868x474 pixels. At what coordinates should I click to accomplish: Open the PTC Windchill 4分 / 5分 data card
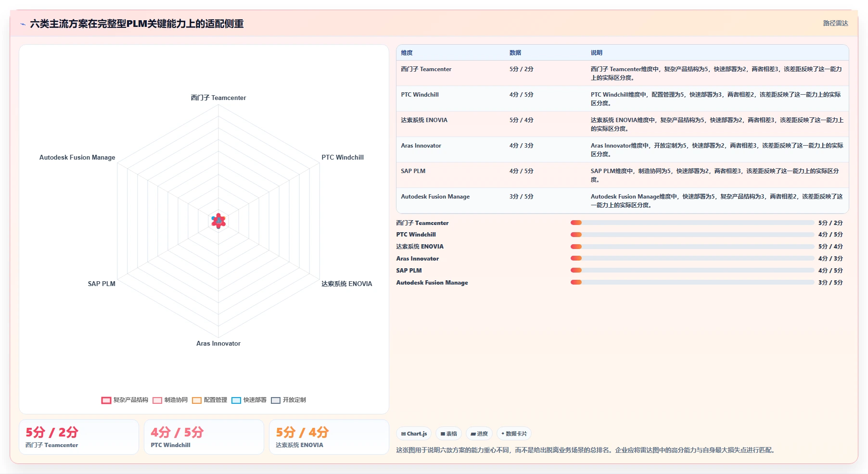[x=204, y=437]
